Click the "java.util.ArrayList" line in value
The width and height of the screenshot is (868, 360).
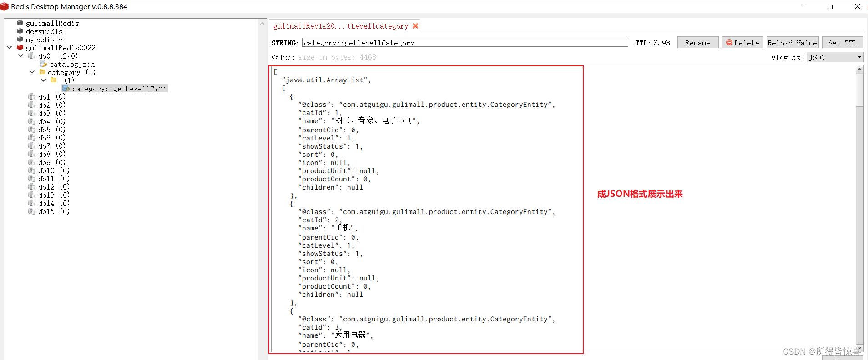pos(326,80)
